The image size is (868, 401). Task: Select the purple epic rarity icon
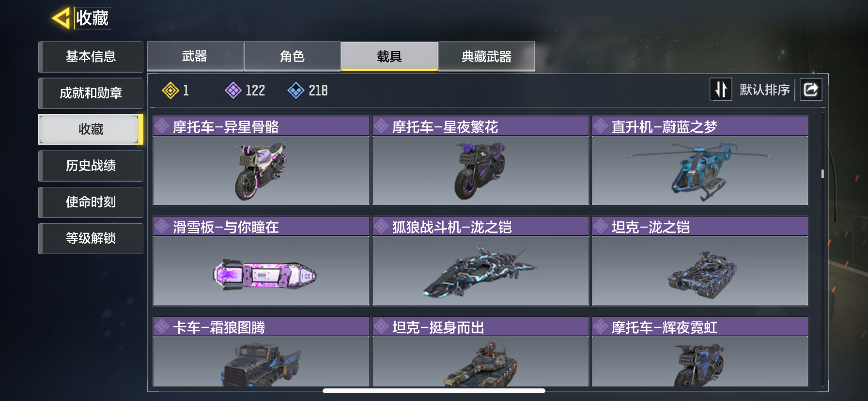(x=233, y=90)
